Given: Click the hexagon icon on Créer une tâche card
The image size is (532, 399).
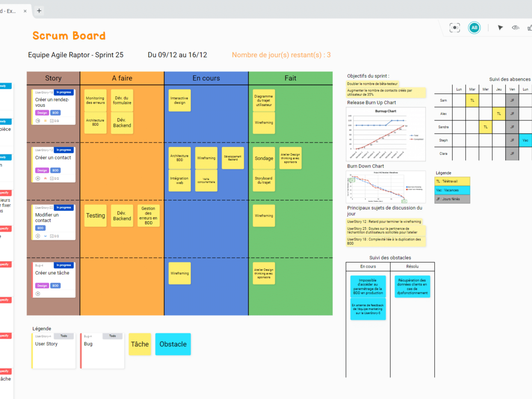Looking at the screenshot, I should point(38,293).
